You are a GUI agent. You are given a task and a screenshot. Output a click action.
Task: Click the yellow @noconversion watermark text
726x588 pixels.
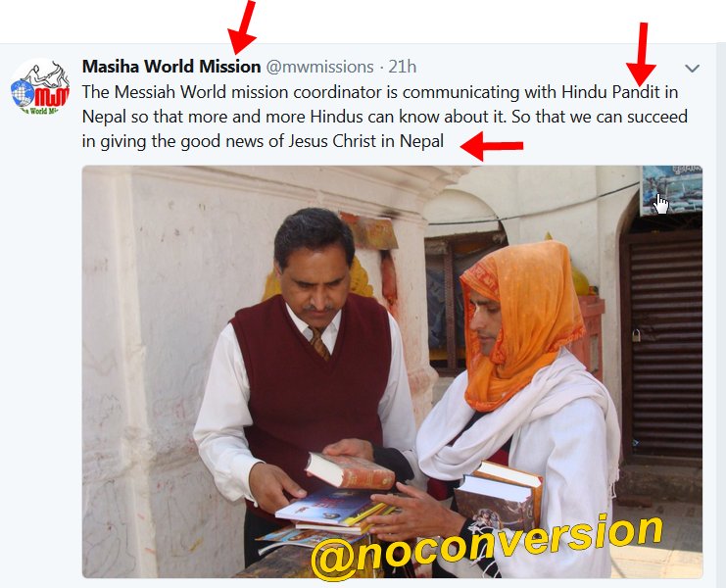click(x=486, y=546)
